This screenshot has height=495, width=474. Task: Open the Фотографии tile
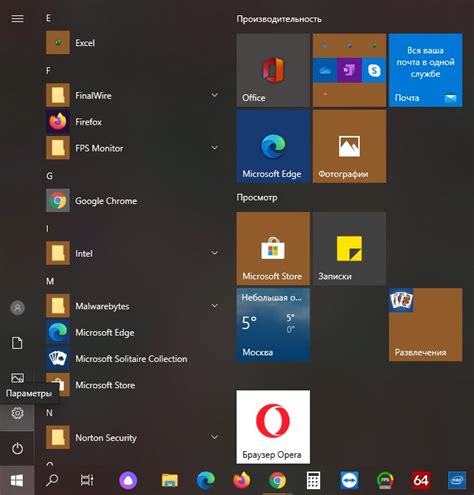click(349, 146)
